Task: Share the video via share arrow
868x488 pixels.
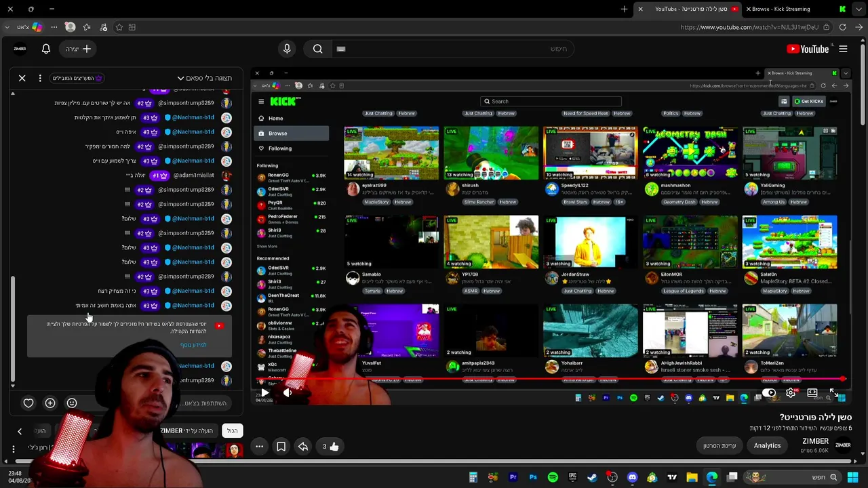Action: (x=303, y=447)
